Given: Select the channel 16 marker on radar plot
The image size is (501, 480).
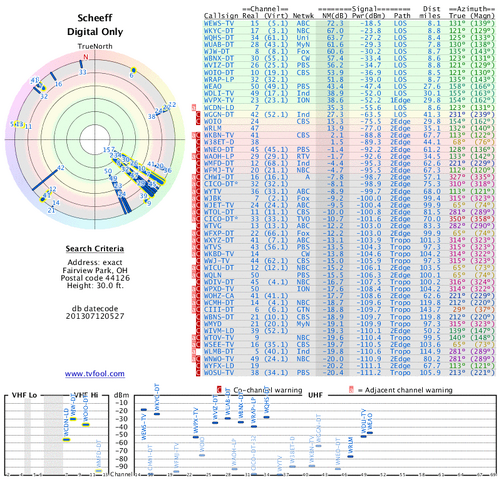Looking at the screenshot, I should click(53, 76).
